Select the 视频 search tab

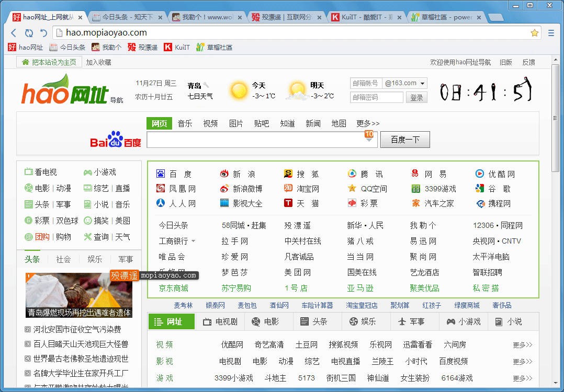coord(210,123)
